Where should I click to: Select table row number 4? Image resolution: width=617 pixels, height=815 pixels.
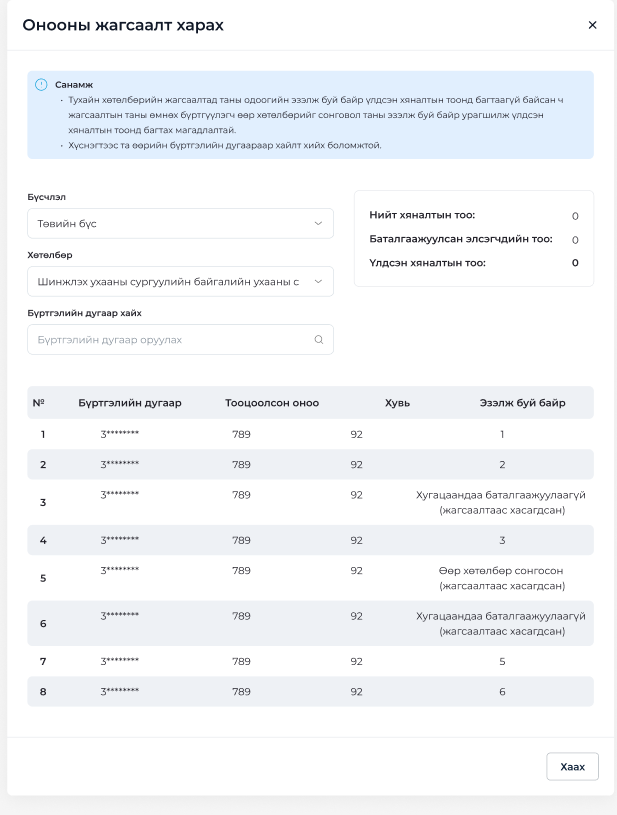(x=310, y=540)
